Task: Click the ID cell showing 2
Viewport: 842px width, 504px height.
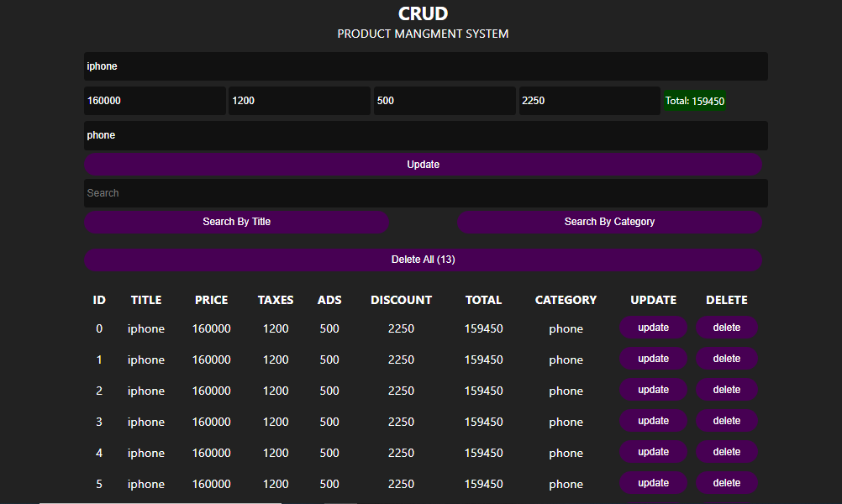Action: point(99,391)
